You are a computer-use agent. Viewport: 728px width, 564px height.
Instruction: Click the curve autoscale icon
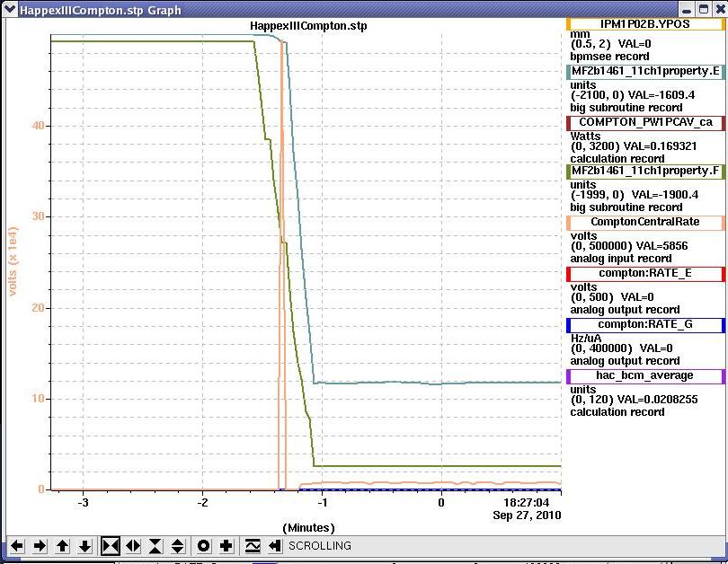click(253, 546)
